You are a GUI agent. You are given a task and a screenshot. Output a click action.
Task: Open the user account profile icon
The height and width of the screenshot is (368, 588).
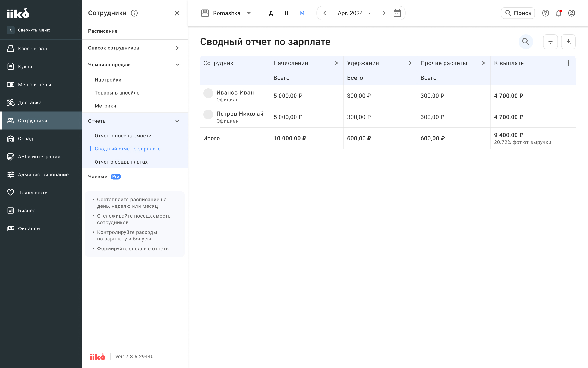pyautogui.click(x=572, y=13)
